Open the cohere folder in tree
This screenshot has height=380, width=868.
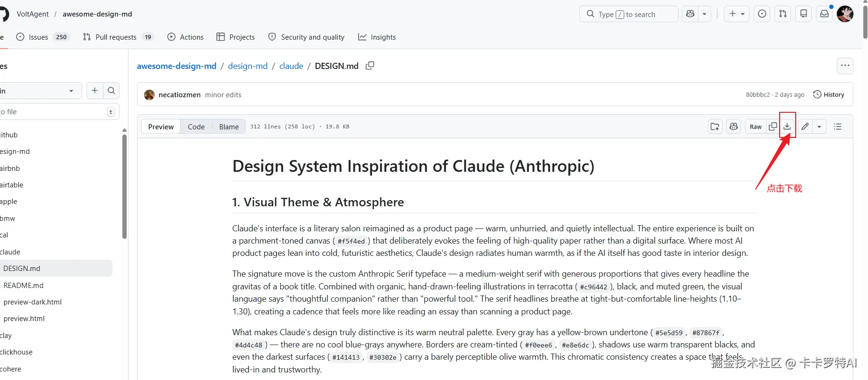click(x=10, y=369)
